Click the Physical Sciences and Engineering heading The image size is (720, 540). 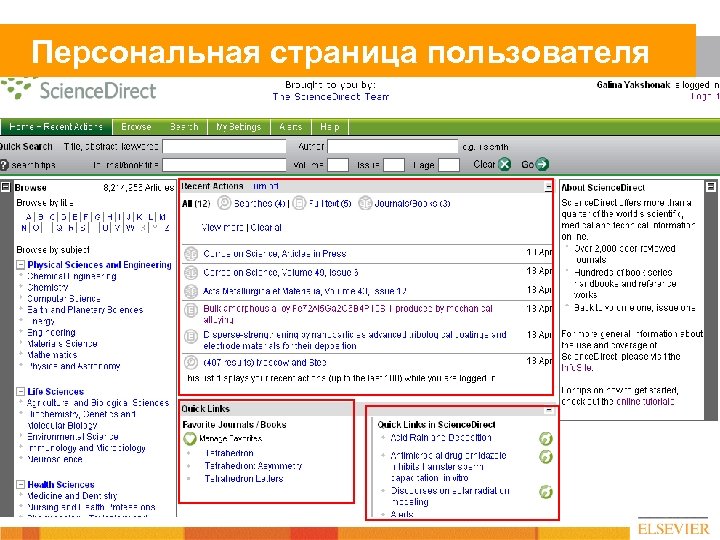click(x=99, y=265)
